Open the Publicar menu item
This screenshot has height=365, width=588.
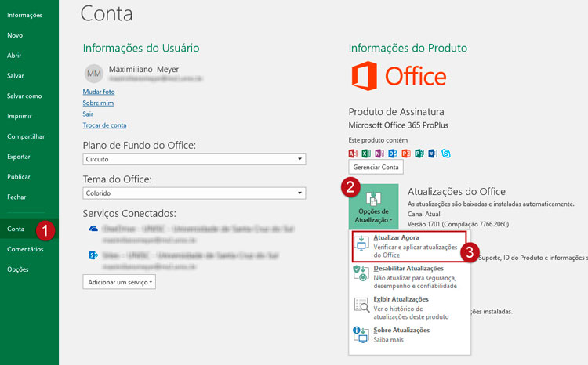coord(19,177)
